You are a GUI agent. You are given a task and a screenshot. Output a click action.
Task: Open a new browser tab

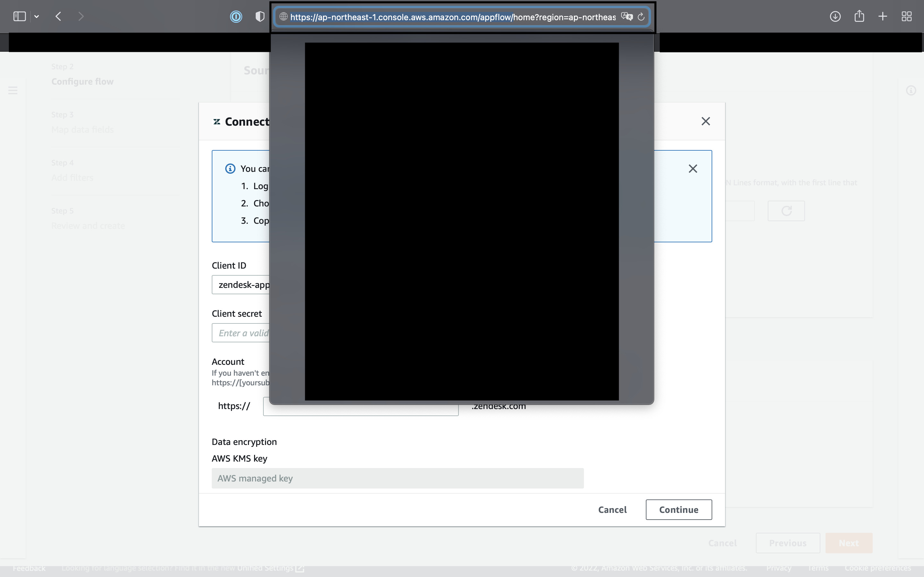click(x=882, y=16)
